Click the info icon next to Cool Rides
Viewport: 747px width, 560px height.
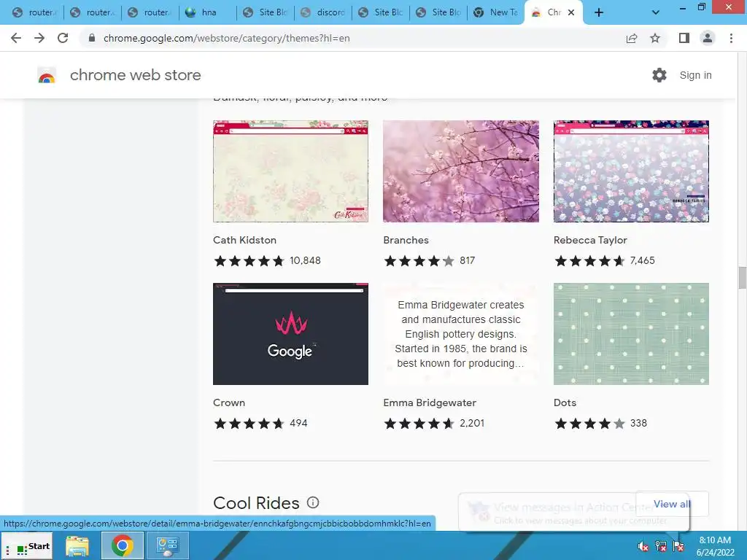pyautogui.click(x=313, y=502)
